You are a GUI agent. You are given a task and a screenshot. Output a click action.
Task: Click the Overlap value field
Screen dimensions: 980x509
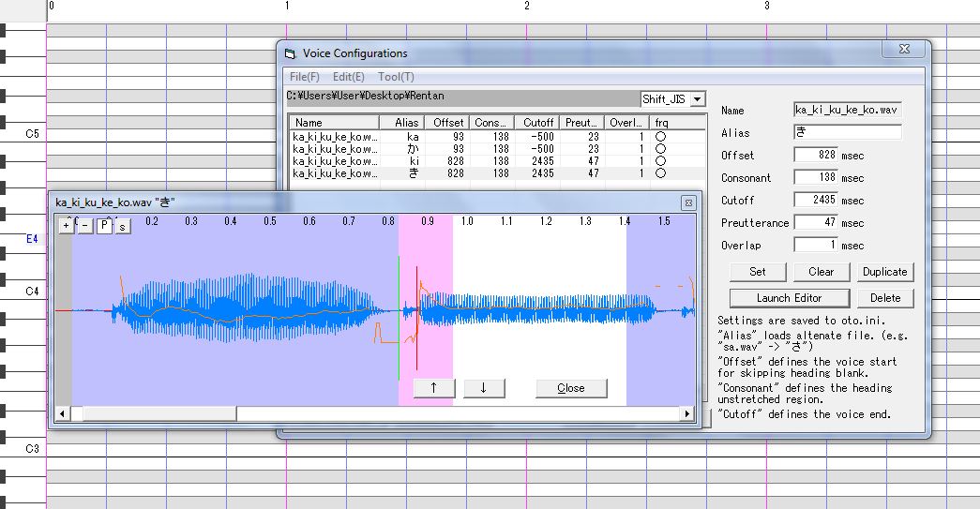coord(815,245)
